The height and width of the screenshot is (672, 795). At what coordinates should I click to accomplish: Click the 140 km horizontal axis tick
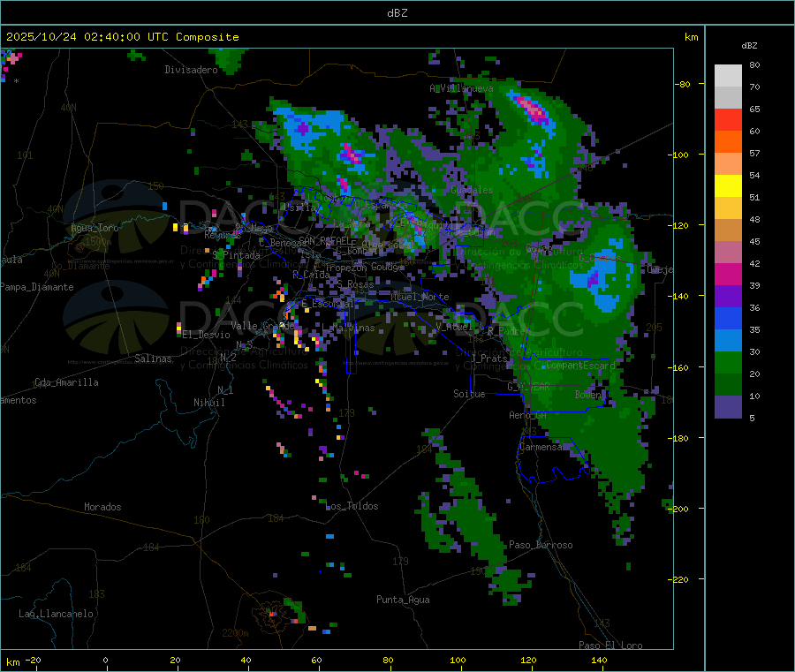(599, 660)
